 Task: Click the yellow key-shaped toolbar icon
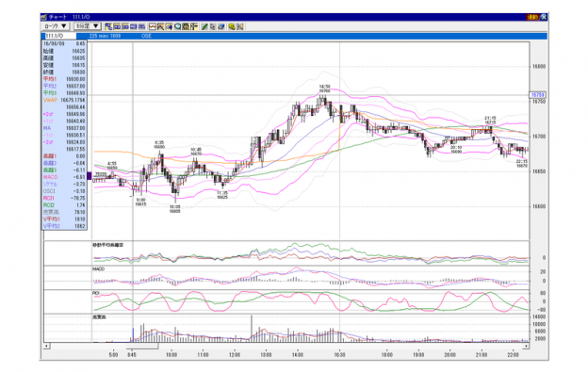pos(232,26)
